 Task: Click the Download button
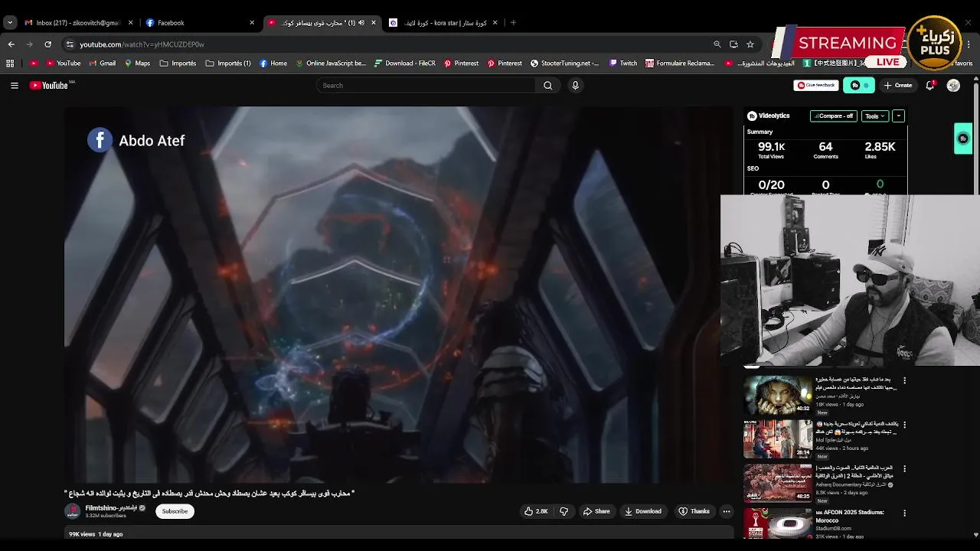(x=642, y=511)
